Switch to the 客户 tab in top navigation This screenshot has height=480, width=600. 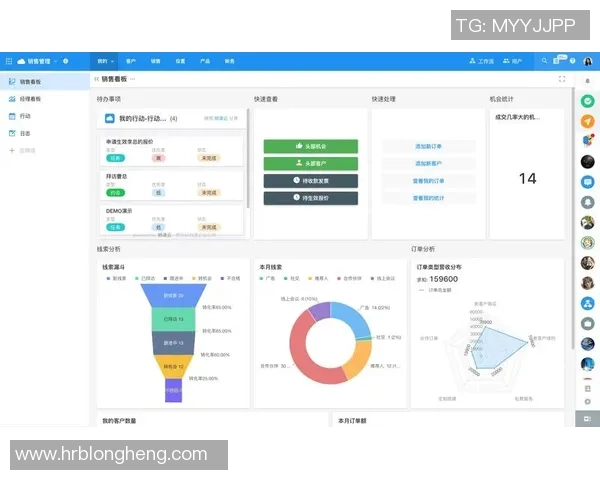click(x=131, y=61)
